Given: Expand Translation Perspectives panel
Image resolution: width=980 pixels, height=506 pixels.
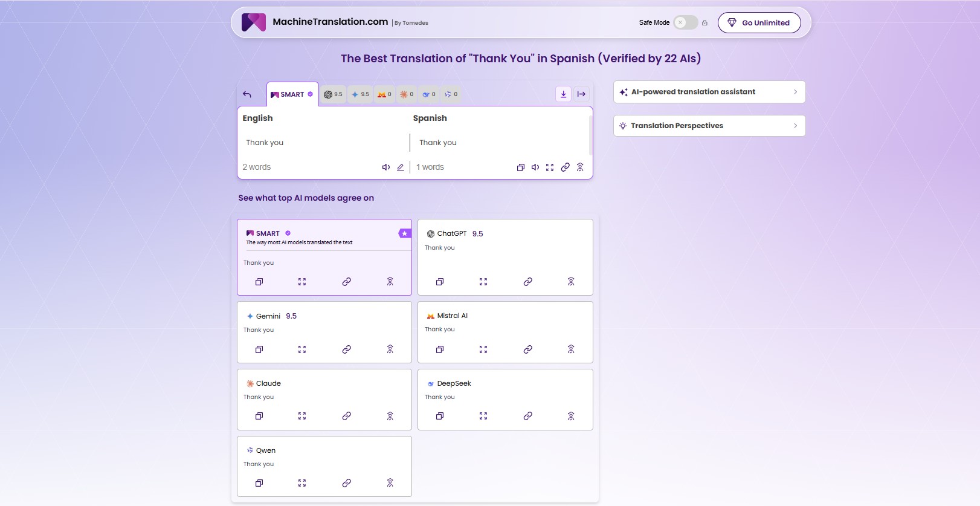Looking at the screenshot, I should point(709,126).
